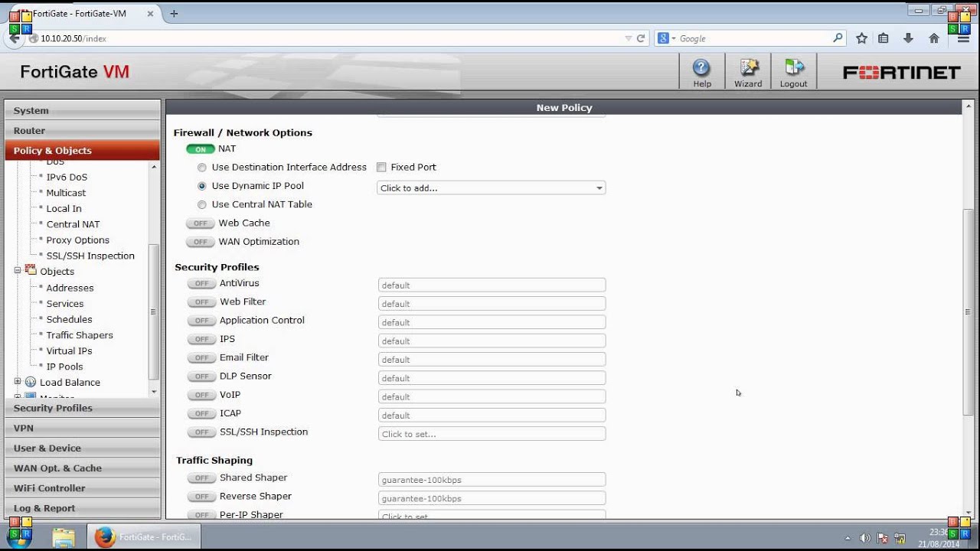The image size is (980, 551).
Task: Enable Email Filter toggle
Action: [x=201, y=358]
